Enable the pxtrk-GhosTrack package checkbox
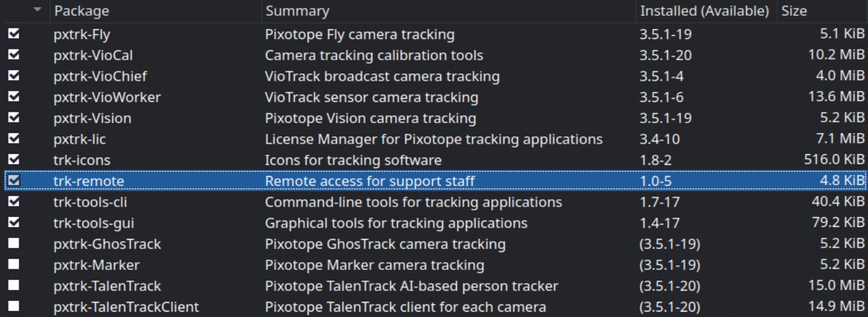The image size is (868, 317). coord(13,244)
